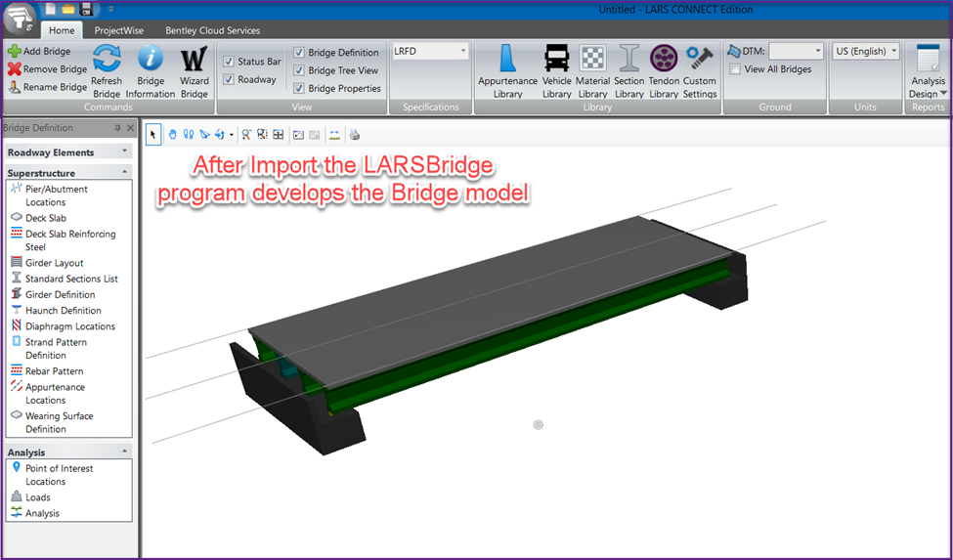
Task: Open the LARS application menu button
Action: pos(21,19)
